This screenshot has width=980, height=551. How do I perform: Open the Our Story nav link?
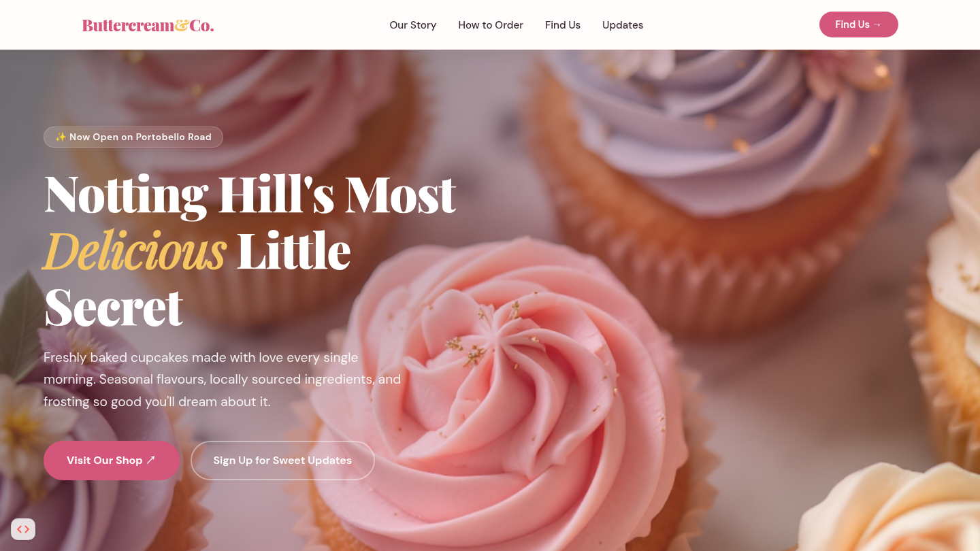point(412,25)
